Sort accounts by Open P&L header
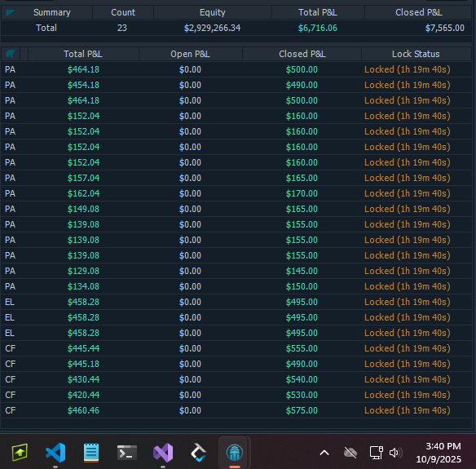 (x=190, y=54)
